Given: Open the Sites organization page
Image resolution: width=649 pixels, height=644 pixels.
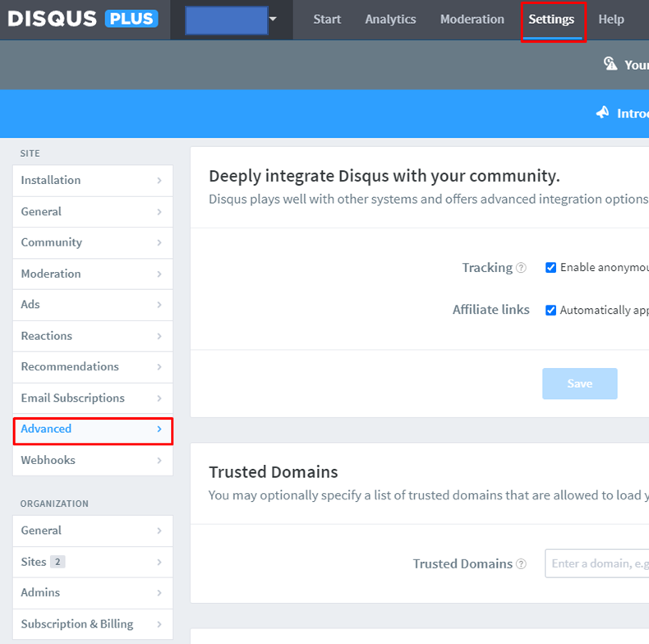Looking at the screenshot, I should tap(93, 562).
